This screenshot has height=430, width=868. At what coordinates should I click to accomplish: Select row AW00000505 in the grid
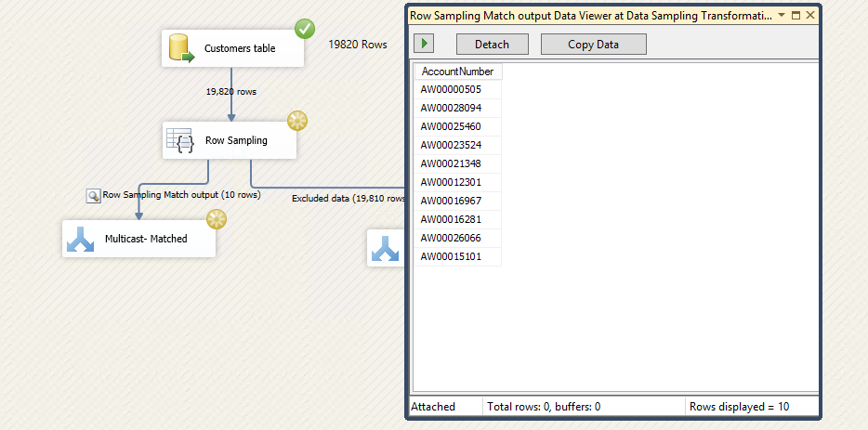[451, 89]
